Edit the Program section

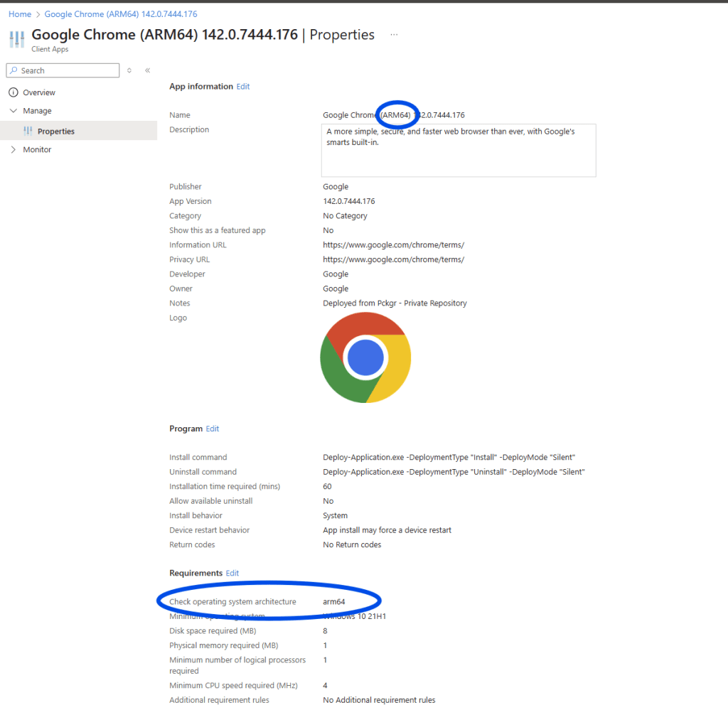tap(212, 429)
